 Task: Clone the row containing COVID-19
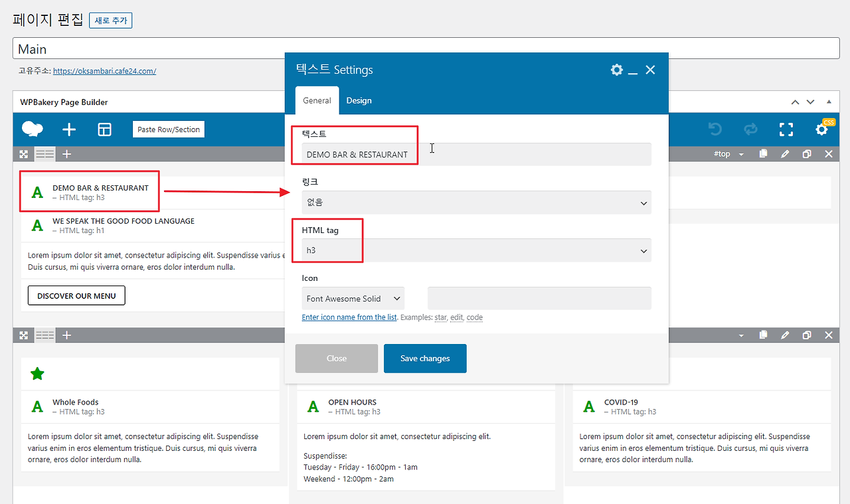(807, 335)
